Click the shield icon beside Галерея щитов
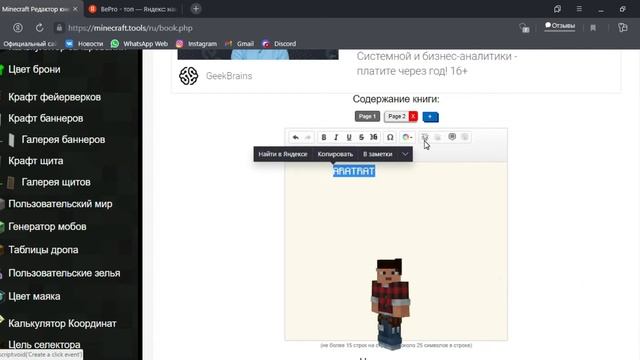The width and height of the screenshot is (640, 360). [11, 182]
